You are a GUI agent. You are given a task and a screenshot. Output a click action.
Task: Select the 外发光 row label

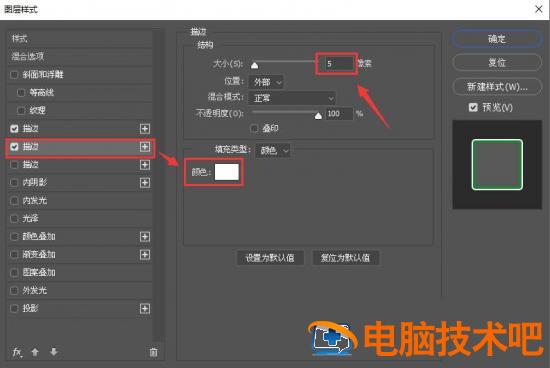[35, 290]
